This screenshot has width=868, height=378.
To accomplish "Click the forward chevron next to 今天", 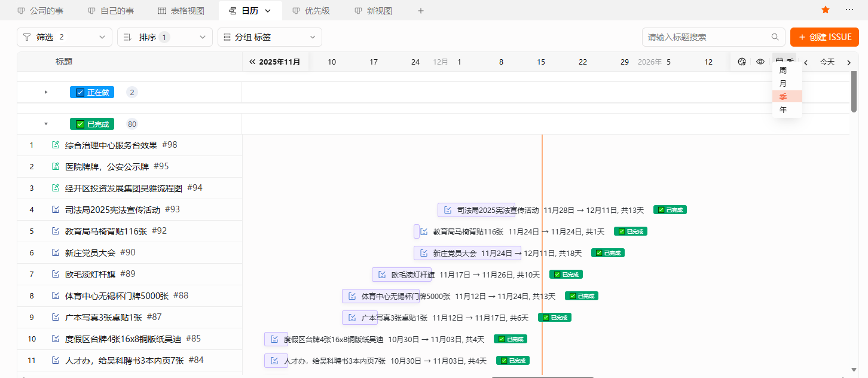I will pyautogui.click(x=848, y=62).
